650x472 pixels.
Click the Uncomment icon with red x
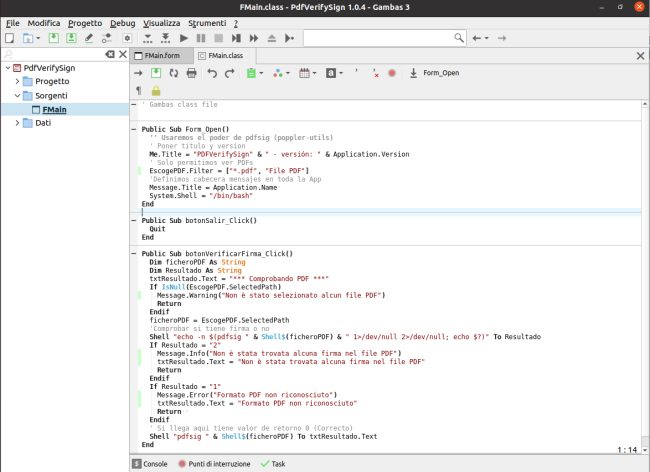375,73
